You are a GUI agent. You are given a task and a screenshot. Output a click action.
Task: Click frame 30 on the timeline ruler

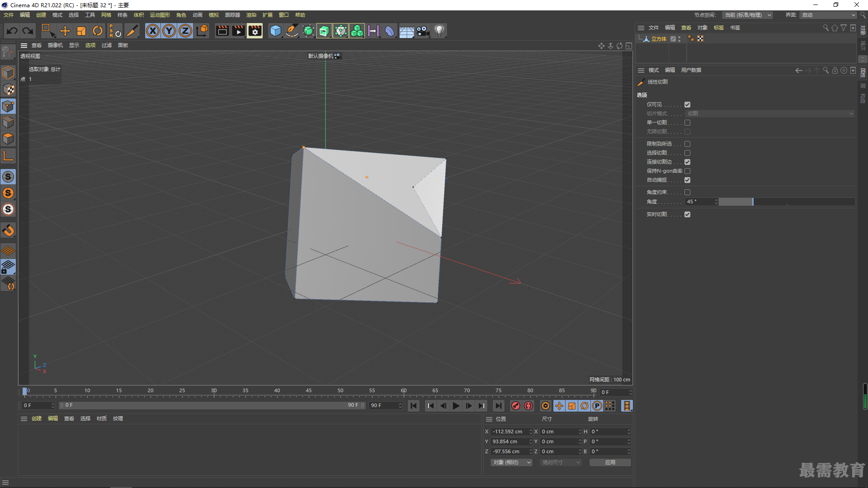click(x=214, y=391)
